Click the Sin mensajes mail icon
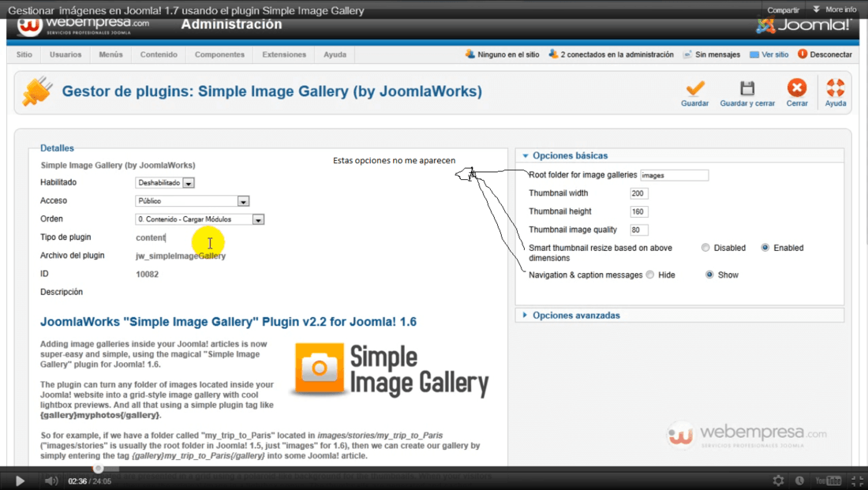The height and width of the screenshot is (490, 868). pyautogui.click(x=687, y=54)
